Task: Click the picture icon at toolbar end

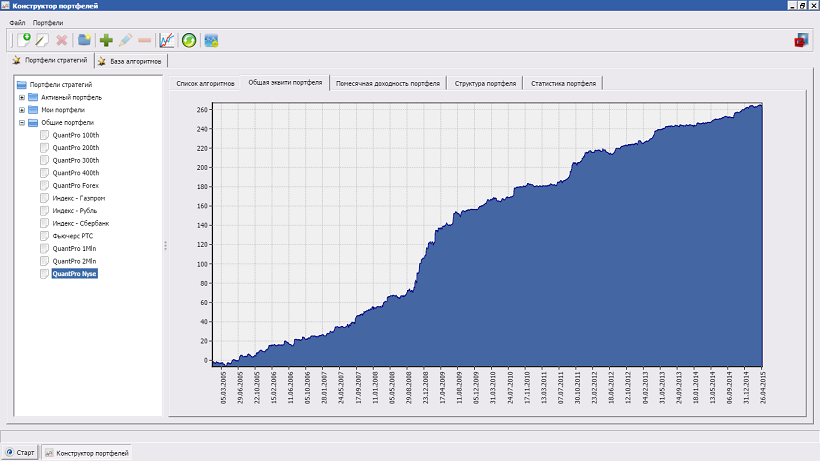Action: tap(211, 40)
